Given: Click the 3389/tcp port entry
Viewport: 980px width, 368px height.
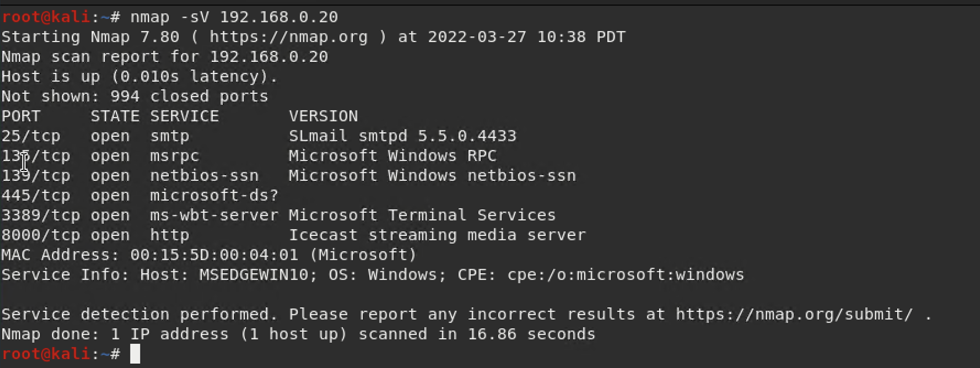Looking at the screenshot, I should tap(41, 215).
